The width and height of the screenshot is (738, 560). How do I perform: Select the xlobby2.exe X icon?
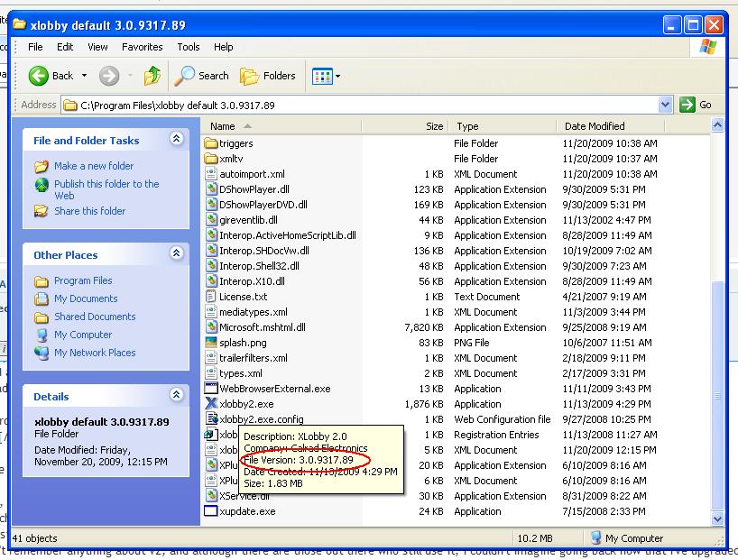211,404
